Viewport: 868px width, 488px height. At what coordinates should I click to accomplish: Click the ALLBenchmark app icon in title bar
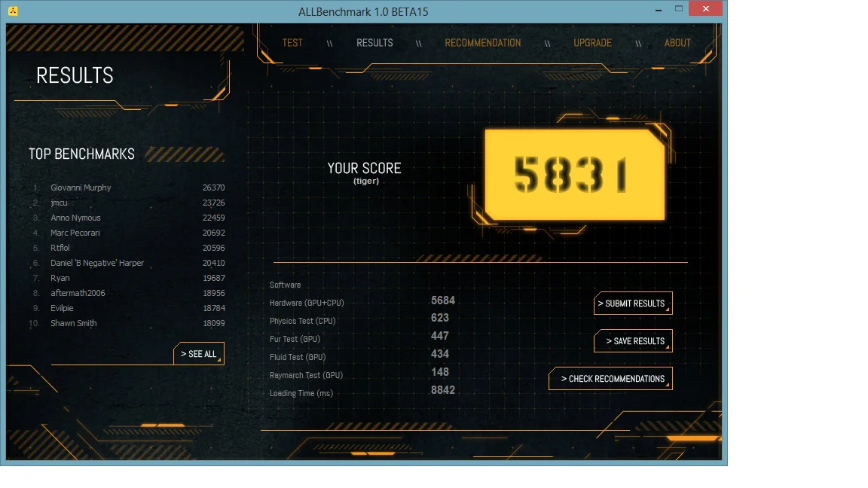point(13,11)
